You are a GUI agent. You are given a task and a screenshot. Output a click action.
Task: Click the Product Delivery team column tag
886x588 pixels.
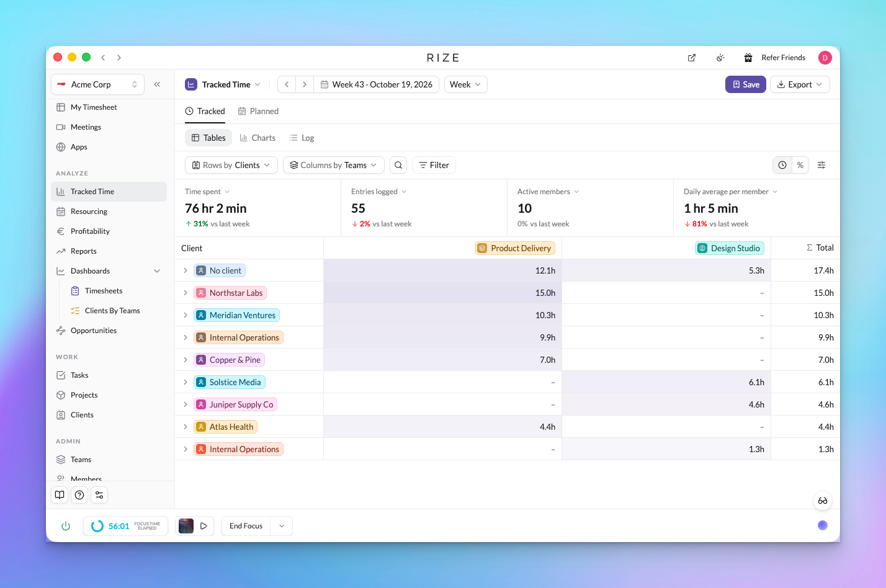click(515, 248)
